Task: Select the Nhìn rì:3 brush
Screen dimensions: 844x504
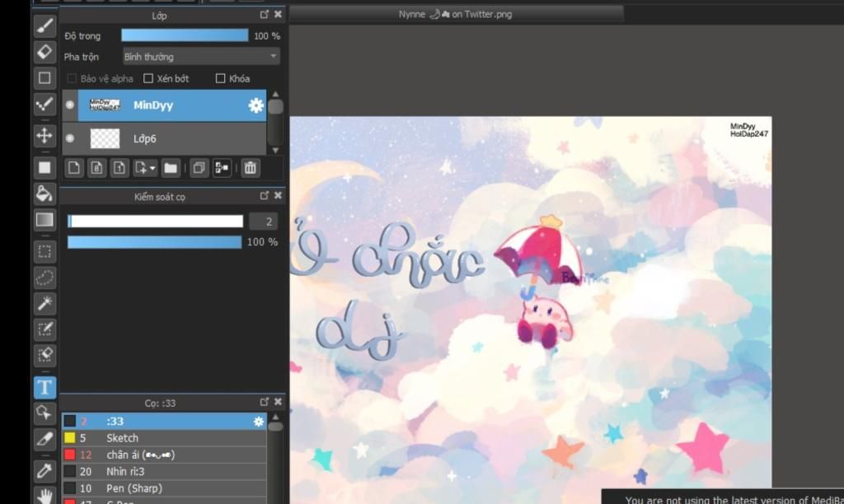Action: point(164,471)
